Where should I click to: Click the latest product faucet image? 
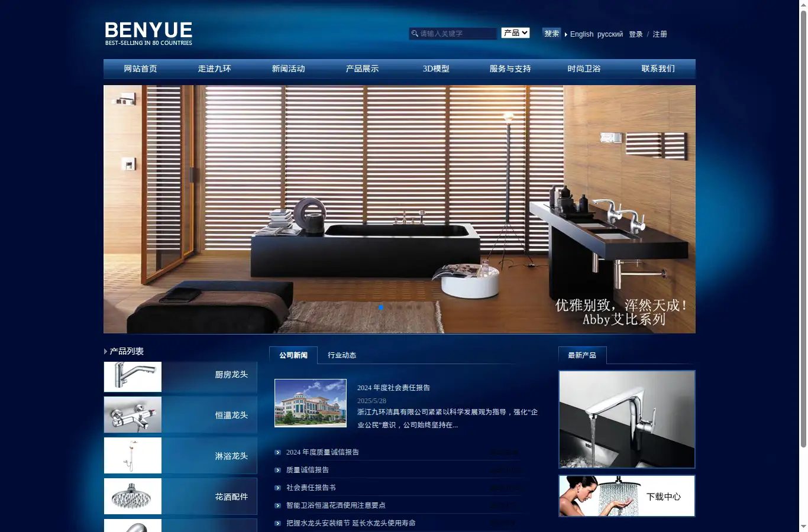click(627, 419)
